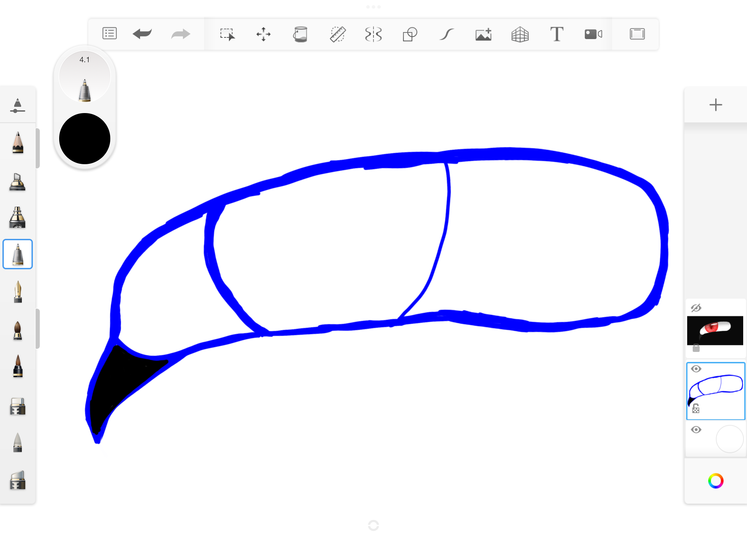Toggle full screen UI mode

pyautogui.click(x=637, y=34)
